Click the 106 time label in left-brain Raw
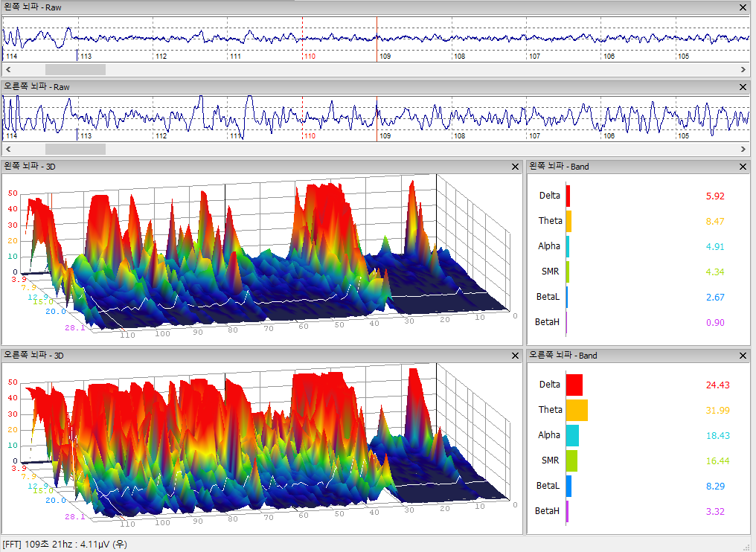Image resolution: width=756 pixels, height=552 pixels. [609, 57]
